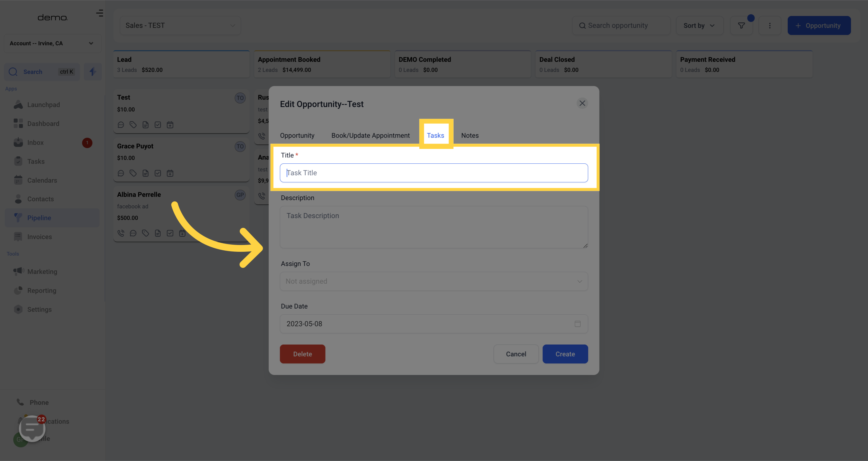Viewport: 868px width, 461px height.
Task: Click task checkmark icon on Grace Puyot card
Action: coord(158,173)
